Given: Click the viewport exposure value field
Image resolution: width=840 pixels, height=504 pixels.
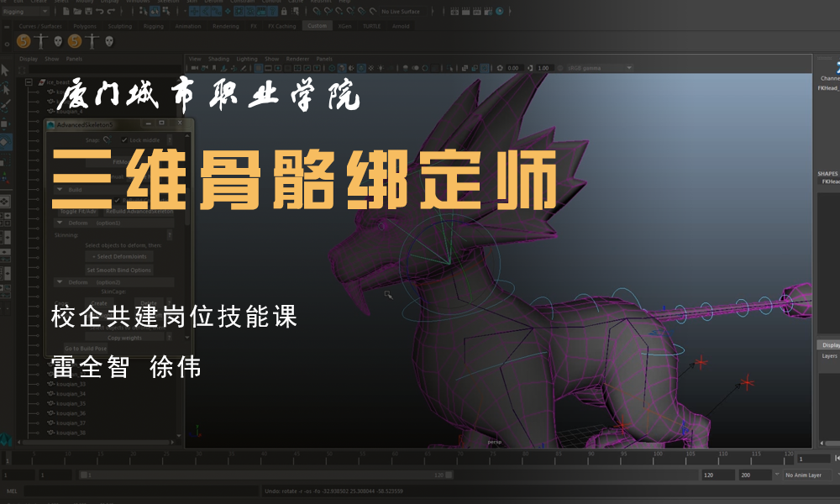Looking at the screenshot, I should pyautogui.click(x=514, y=68).
